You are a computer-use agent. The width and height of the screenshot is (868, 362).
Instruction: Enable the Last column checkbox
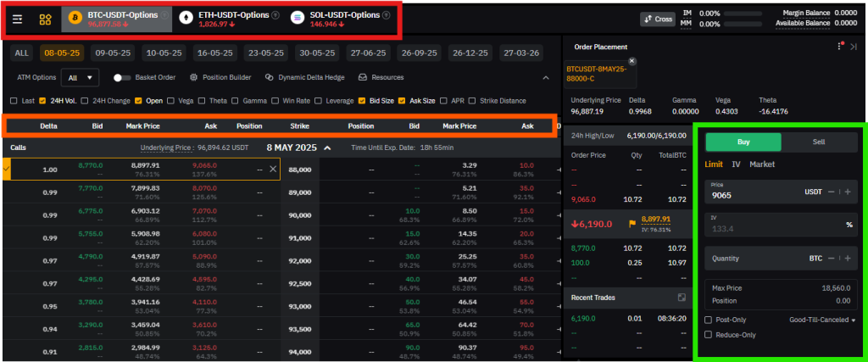pos(14,101)
